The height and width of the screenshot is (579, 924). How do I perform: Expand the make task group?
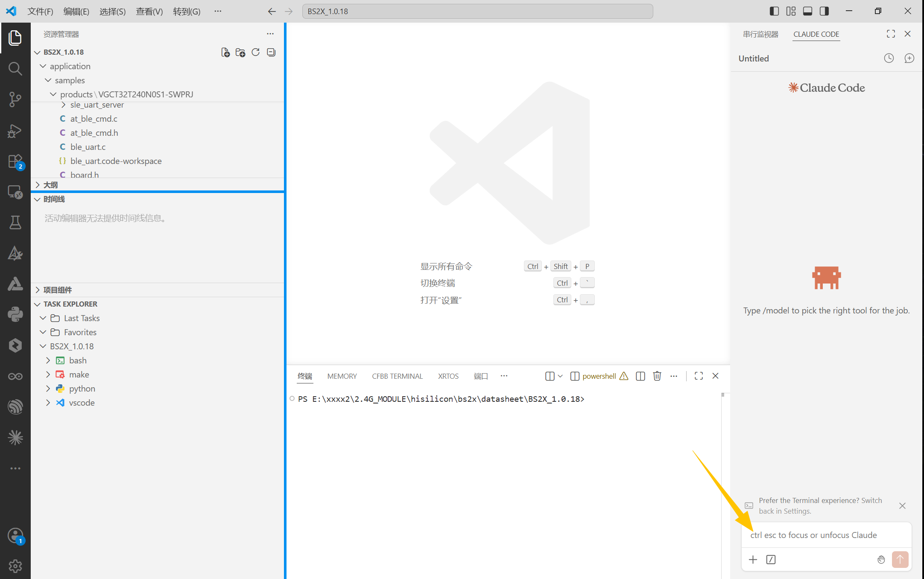[x=48, y=374]
